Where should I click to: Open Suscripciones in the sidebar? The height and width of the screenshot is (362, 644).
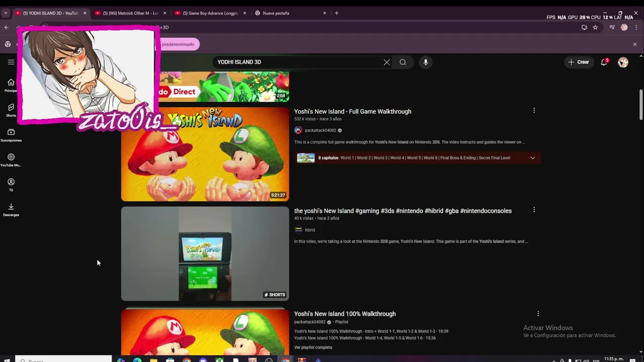pyautogui.click(x=11, y=135)
